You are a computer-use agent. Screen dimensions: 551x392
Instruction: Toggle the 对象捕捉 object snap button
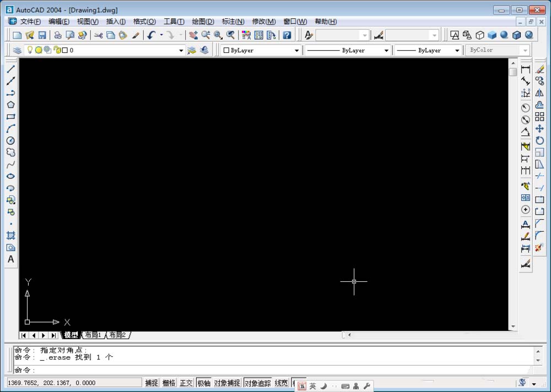(227, 383)
